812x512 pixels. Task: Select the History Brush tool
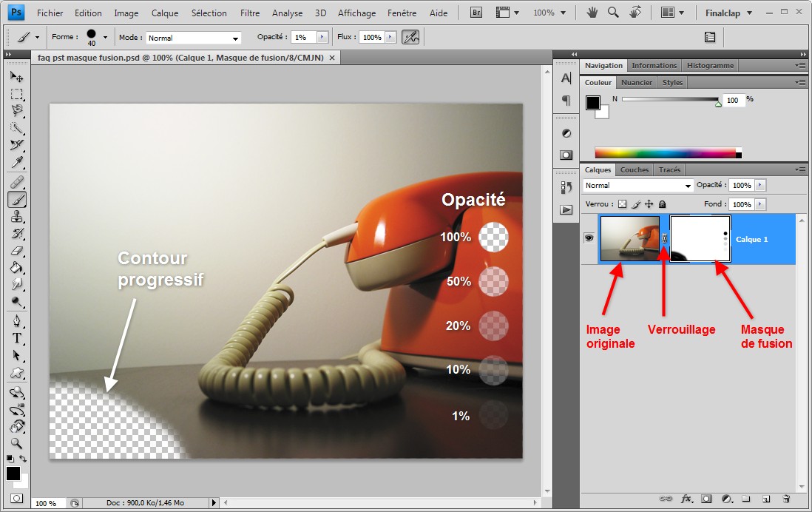coord(16,234)
